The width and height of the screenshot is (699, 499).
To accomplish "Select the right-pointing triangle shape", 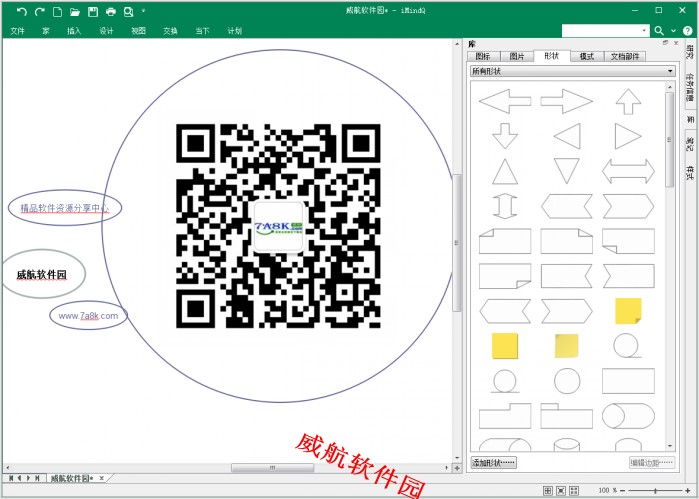I will pos(628,136).
